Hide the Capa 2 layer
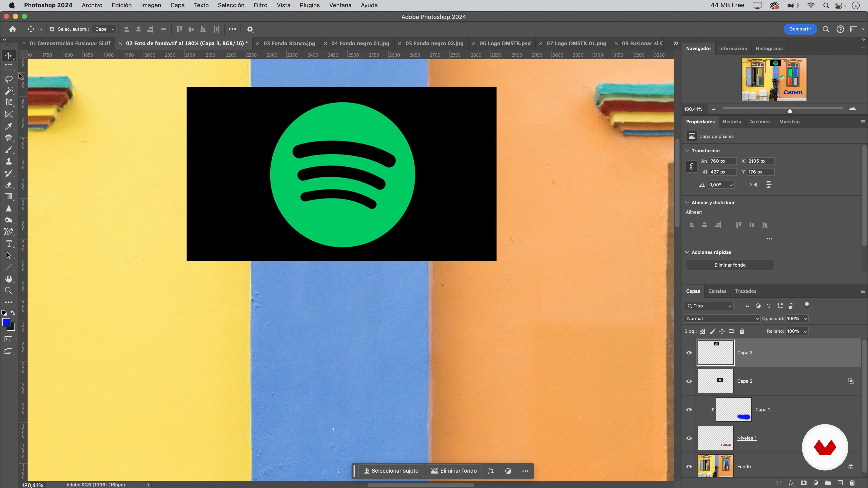Screen dimensions: 868x488 click(x=689, y=381)
